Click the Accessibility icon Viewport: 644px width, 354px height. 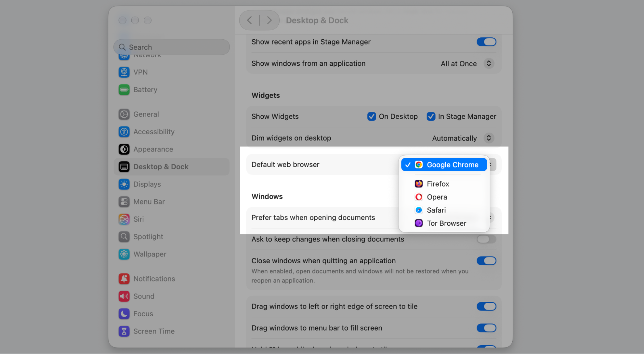point(124,132)
